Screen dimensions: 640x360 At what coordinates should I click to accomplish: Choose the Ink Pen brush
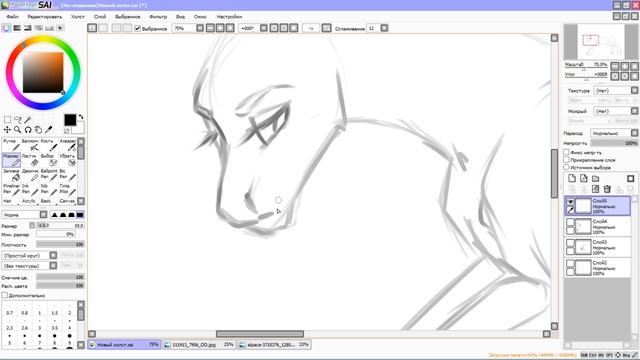(30, 190)
